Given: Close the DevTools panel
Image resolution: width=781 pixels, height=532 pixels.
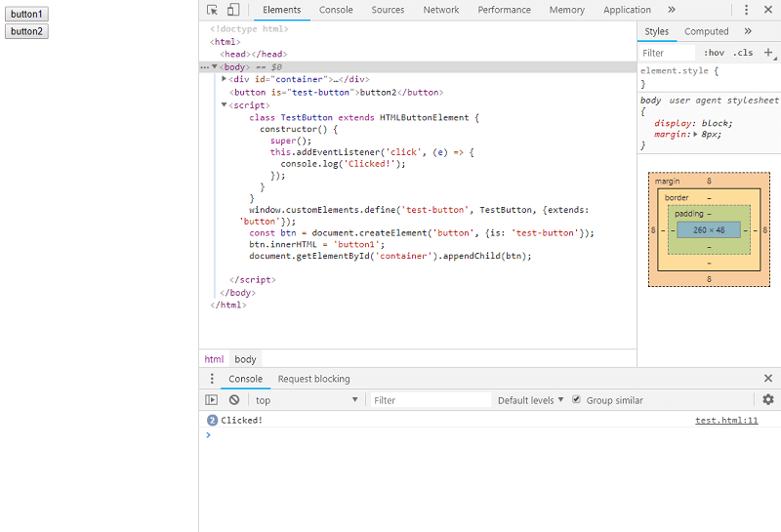Looking at the screenshot, I should (x=767, y=10).
